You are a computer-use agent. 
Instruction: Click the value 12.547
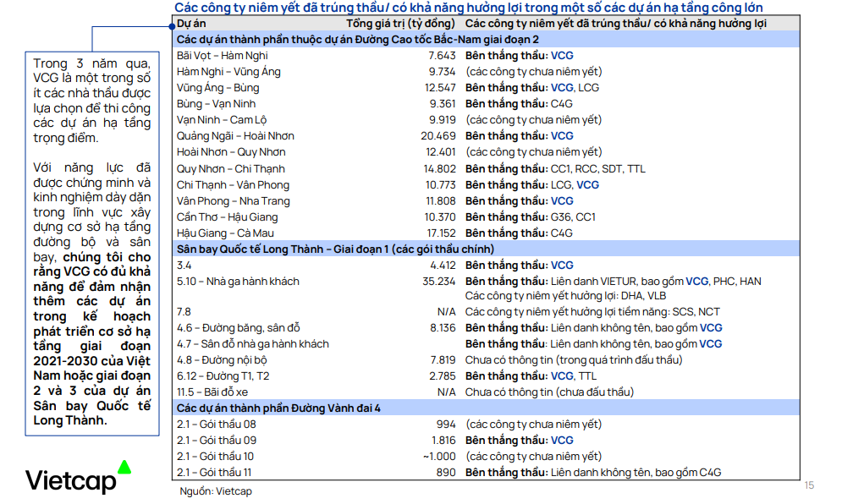click(440, 88)
